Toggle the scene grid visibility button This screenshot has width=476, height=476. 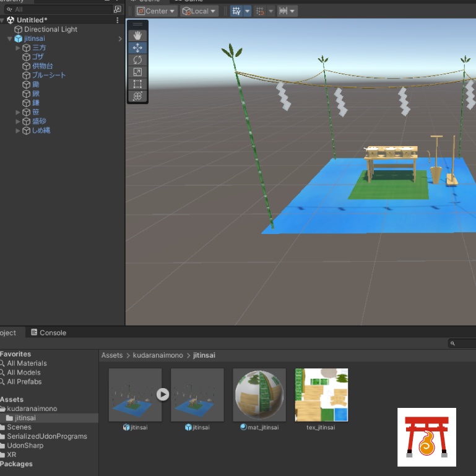[x=236, y=11]
